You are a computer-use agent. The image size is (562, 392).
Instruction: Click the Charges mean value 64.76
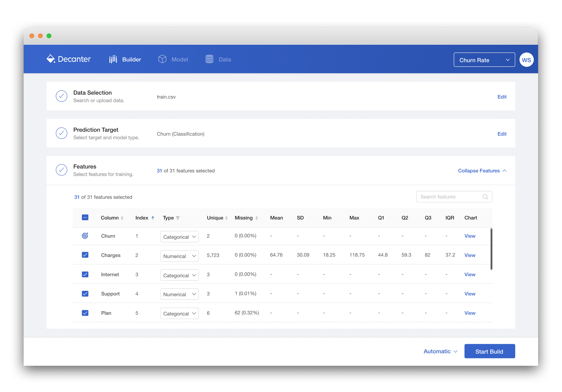click(x=276, y=255)
